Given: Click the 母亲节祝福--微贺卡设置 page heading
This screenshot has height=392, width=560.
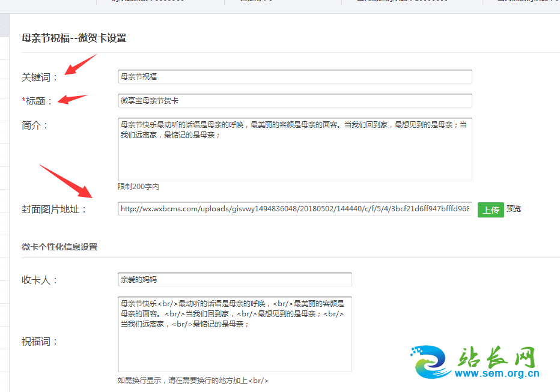Looking at the screenshot, I should tap(73, 38).
